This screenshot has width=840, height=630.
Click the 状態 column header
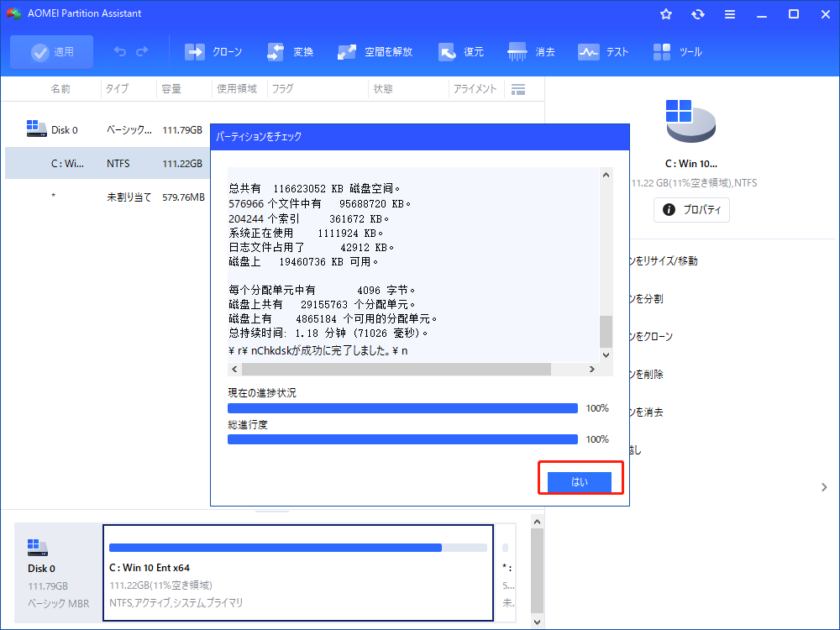pyautogui.click(x=383, y=89)
